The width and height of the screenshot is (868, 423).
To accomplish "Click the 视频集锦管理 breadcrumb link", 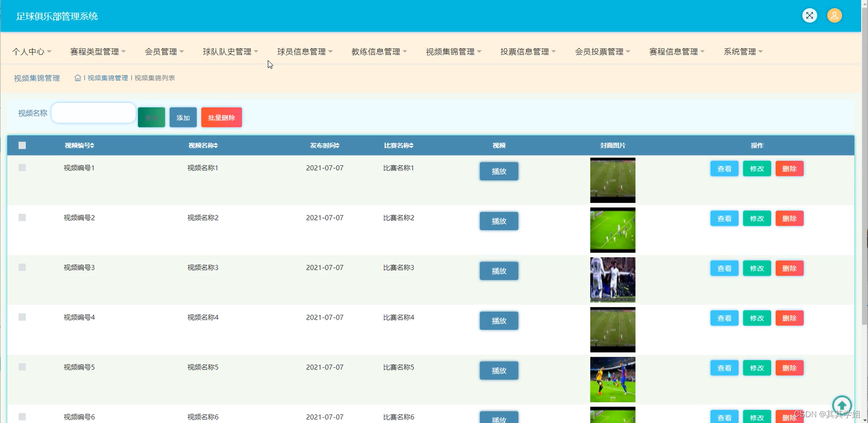I will 108,78.
